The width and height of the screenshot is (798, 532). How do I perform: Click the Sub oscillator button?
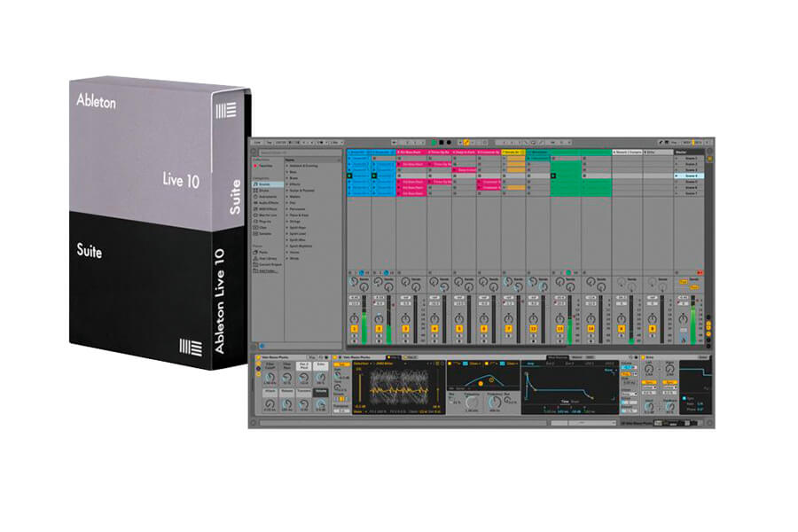coord(342,364)
